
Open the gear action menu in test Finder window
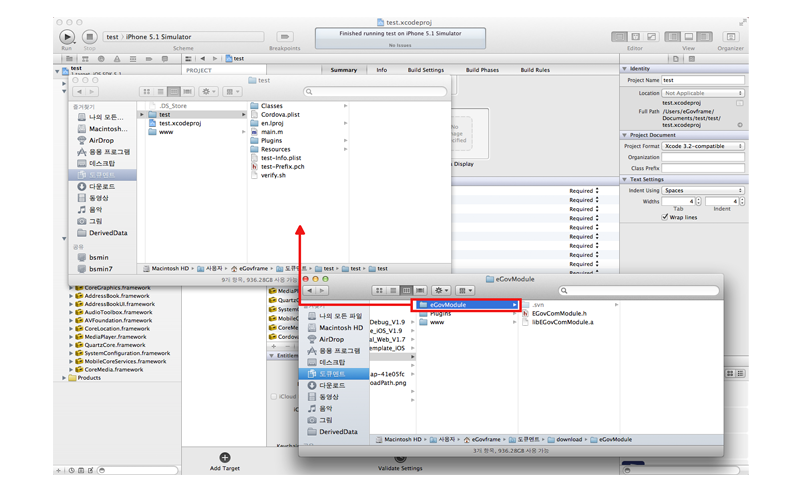coord(208,92)
